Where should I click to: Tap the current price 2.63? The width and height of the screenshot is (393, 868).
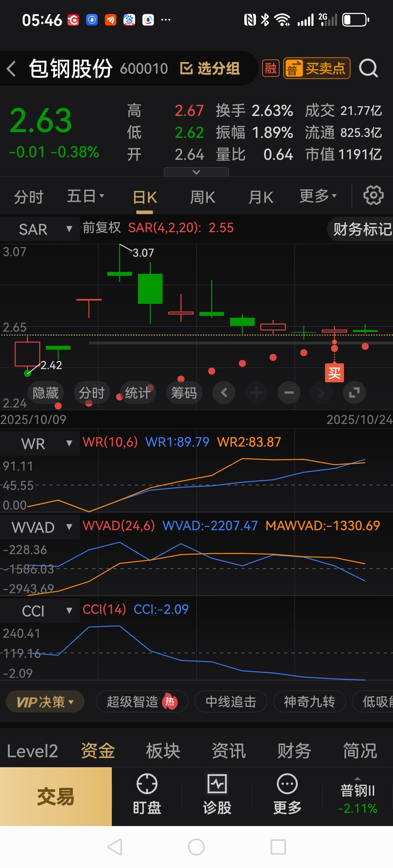coord(40,120)
